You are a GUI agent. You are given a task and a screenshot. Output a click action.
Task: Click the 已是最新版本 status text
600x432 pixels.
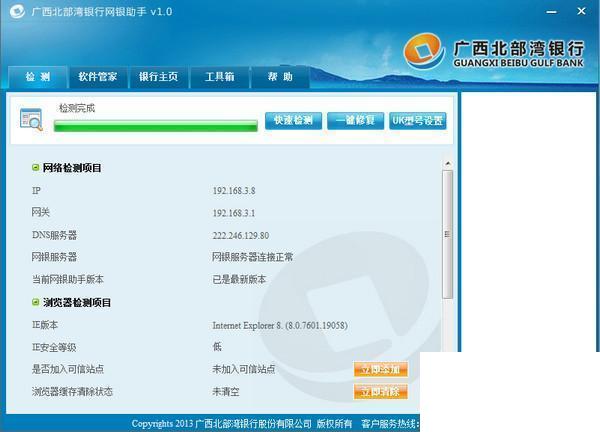pyautogui.click(x=239, y=279)
